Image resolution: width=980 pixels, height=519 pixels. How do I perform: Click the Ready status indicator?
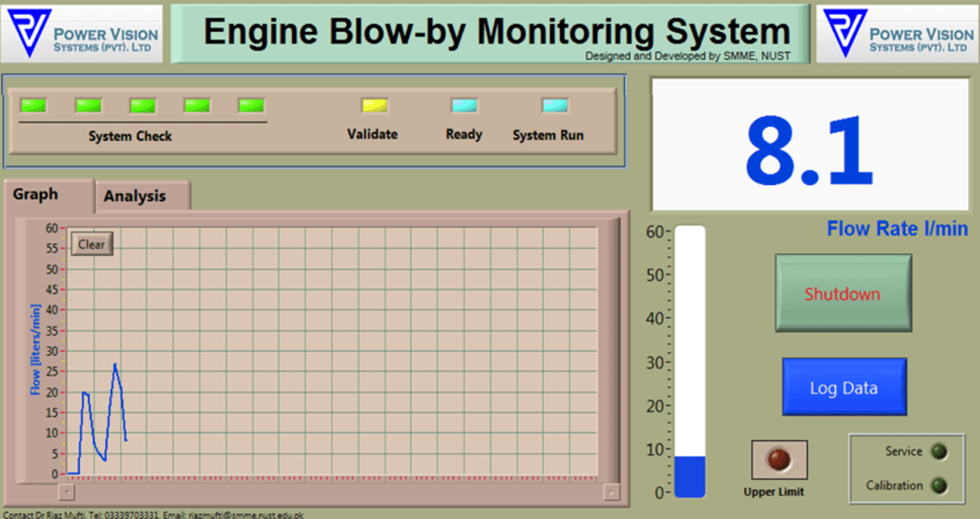coord(464,104)
